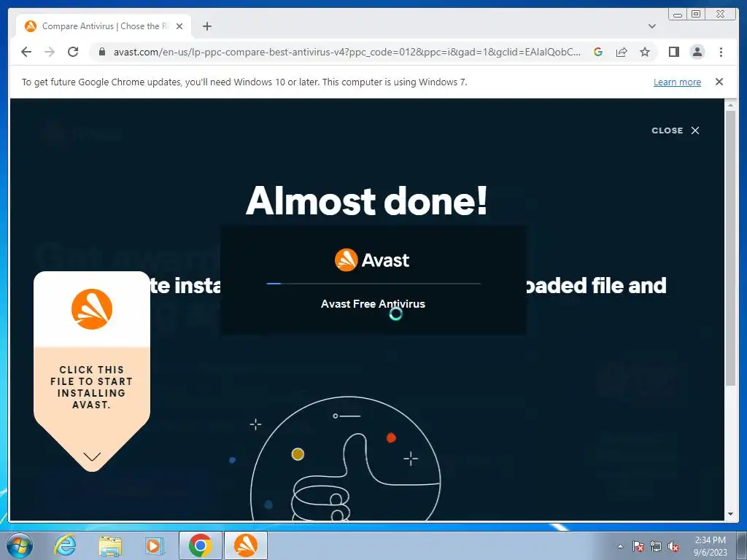Reload the current Avast page
Image resolution: width=747 pixels, height=560 pixels.
click(x=73, y=52)
